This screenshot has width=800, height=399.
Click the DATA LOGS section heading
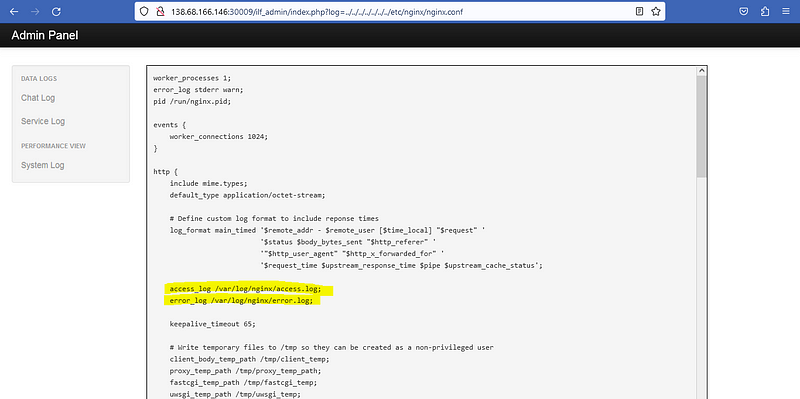39,79
